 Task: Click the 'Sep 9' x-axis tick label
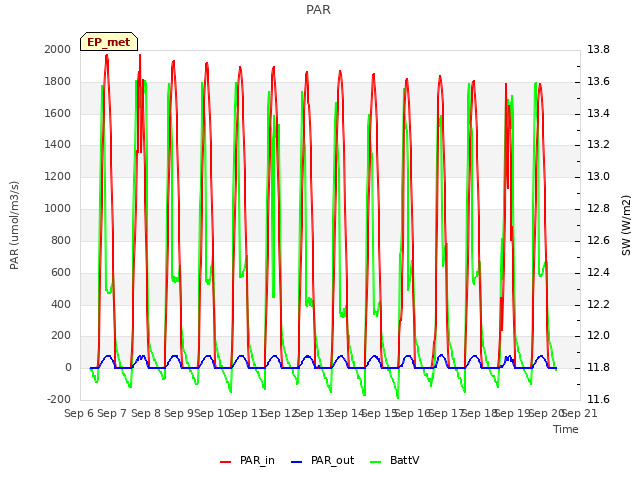(x=179, y=413)
